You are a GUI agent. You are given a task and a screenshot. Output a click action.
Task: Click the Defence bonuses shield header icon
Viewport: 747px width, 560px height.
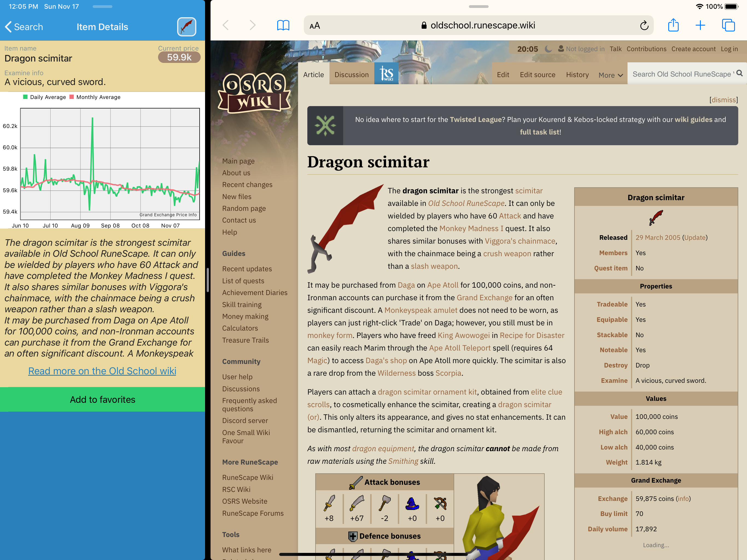coord(352,536)
